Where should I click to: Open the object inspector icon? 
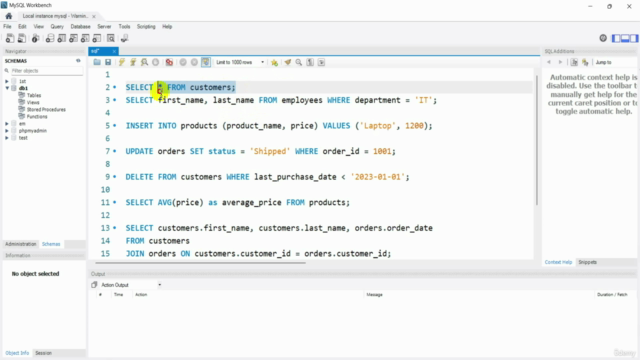point(36,38)
